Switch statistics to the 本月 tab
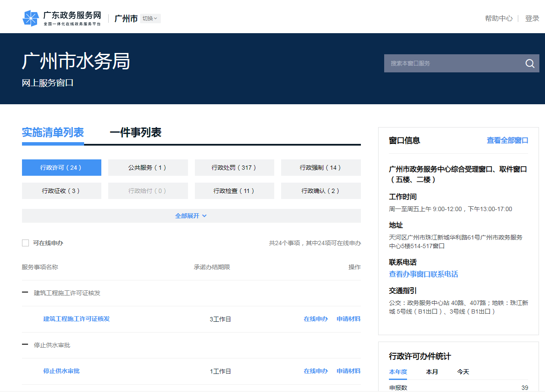Screen dimensions: 545x392 tap(432, 372)
